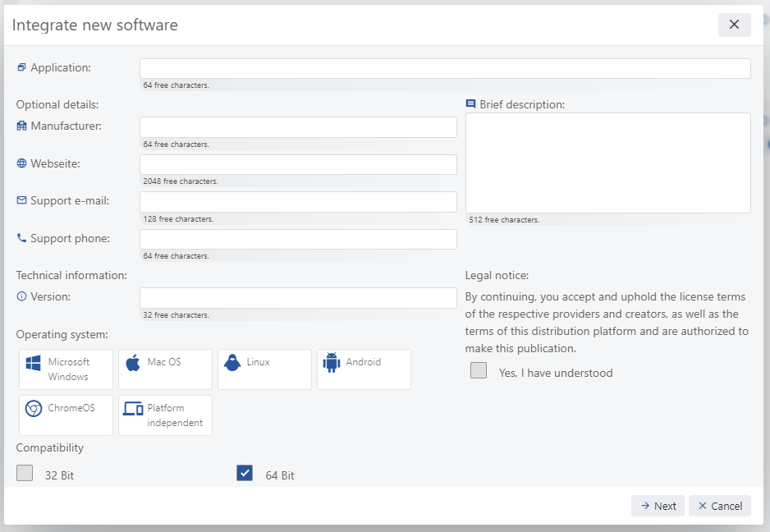Click the Webseite globe icon

click(x=21, y=163)
